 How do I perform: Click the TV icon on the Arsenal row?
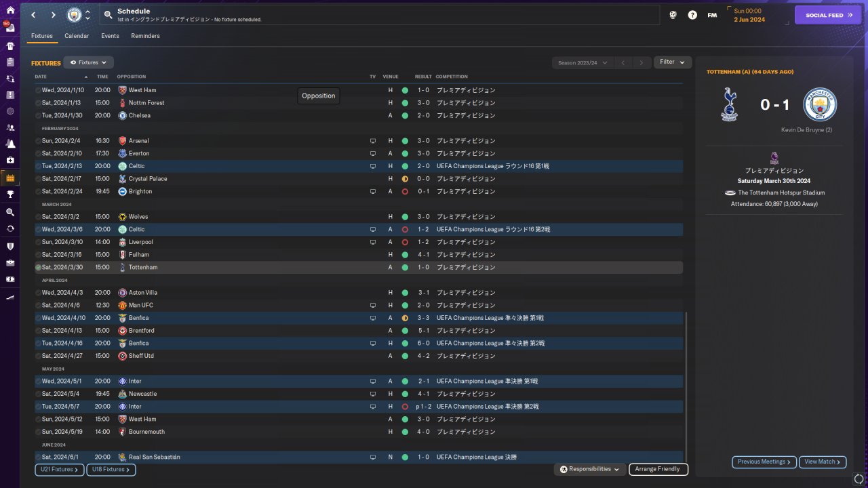coord(372,141)
